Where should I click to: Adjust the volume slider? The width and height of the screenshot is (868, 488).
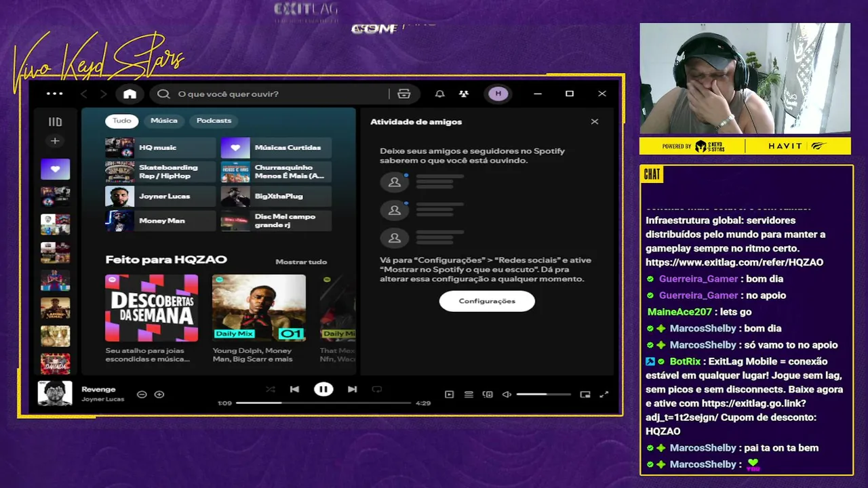pos(544,394)
